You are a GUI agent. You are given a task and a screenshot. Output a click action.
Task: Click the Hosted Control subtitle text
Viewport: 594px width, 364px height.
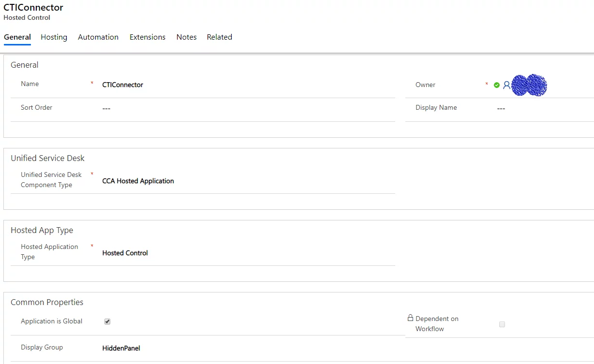click(27, 18)
